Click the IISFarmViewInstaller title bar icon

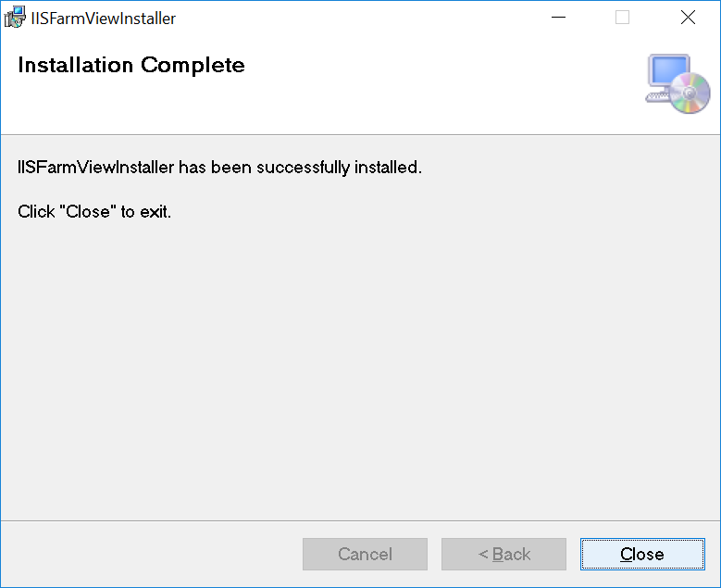point(16,18)
